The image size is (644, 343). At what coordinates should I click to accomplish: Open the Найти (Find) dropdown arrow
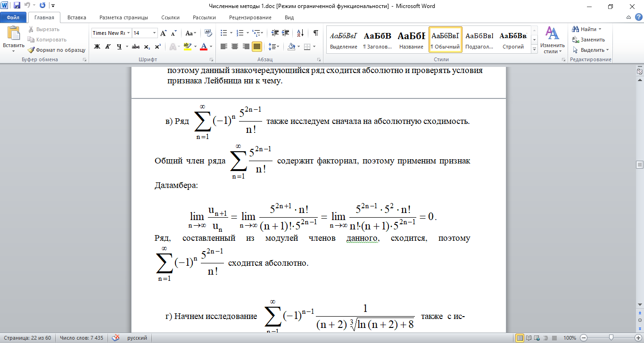[600, 29]
